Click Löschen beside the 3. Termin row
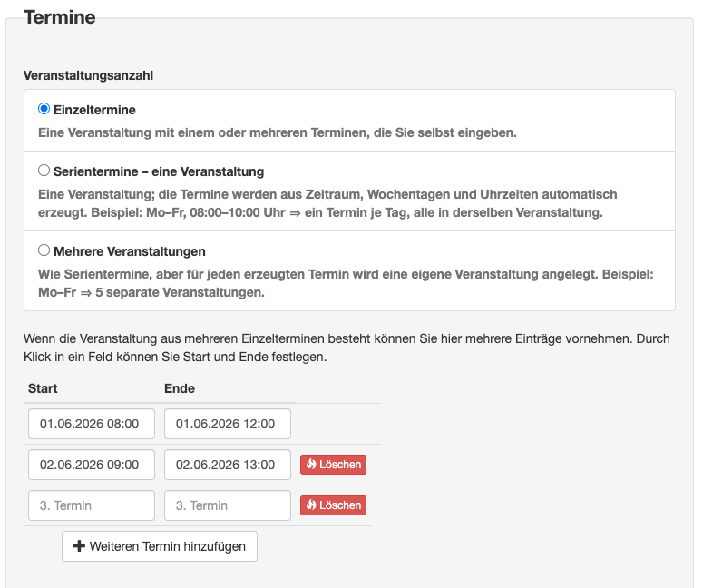Image resolution: width=703 pixels, height=588 pixels. [x=333, y=505]
